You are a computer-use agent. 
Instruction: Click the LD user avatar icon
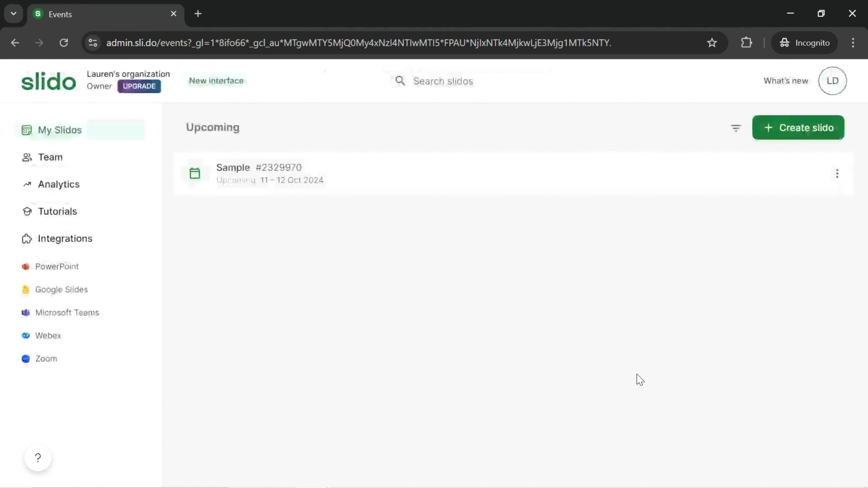click(x=833, y=80)
